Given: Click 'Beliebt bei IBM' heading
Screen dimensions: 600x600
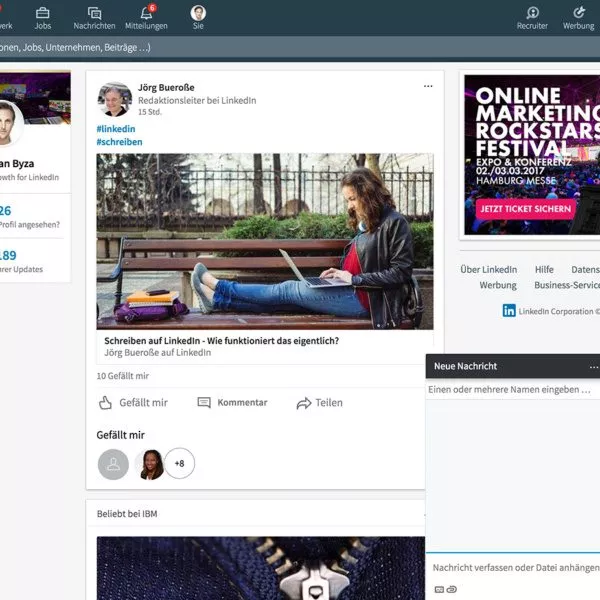Looking at the screenshot, I should click(x=127, y=514).
